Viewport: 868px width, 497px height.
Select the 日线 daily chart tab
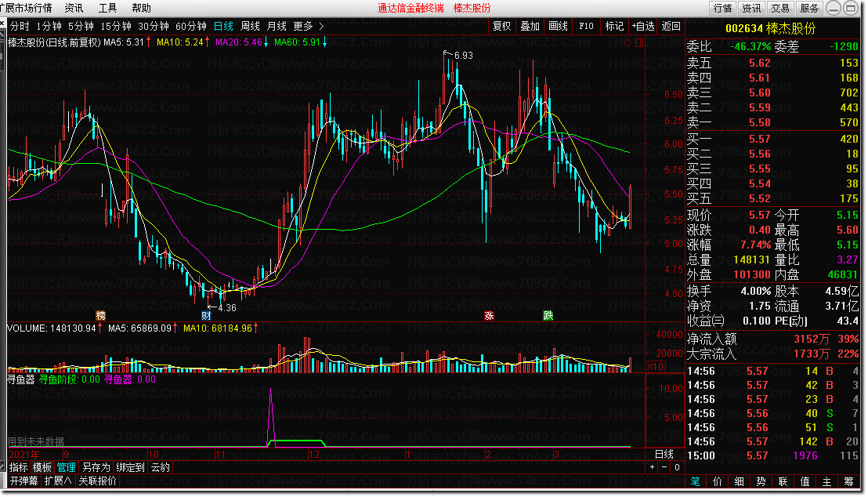223,26
